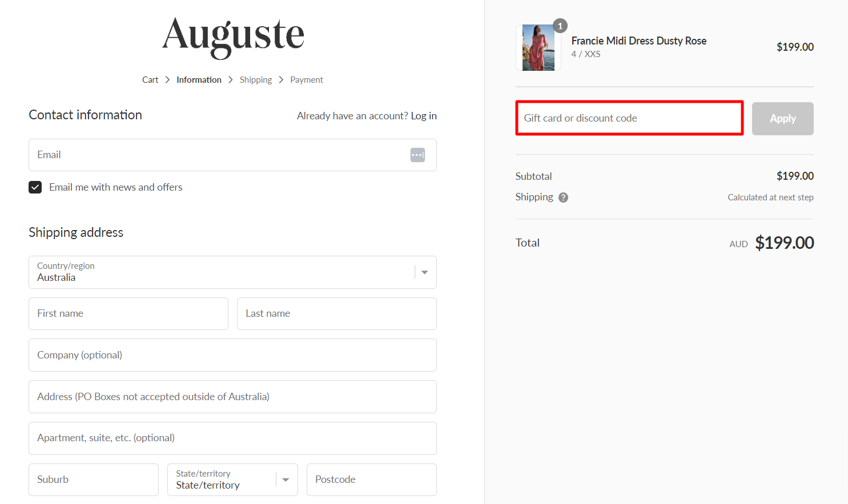Select the Payment breadcrumb step
The width and height of the screenshot is (848, 504).
click(306, 80)
